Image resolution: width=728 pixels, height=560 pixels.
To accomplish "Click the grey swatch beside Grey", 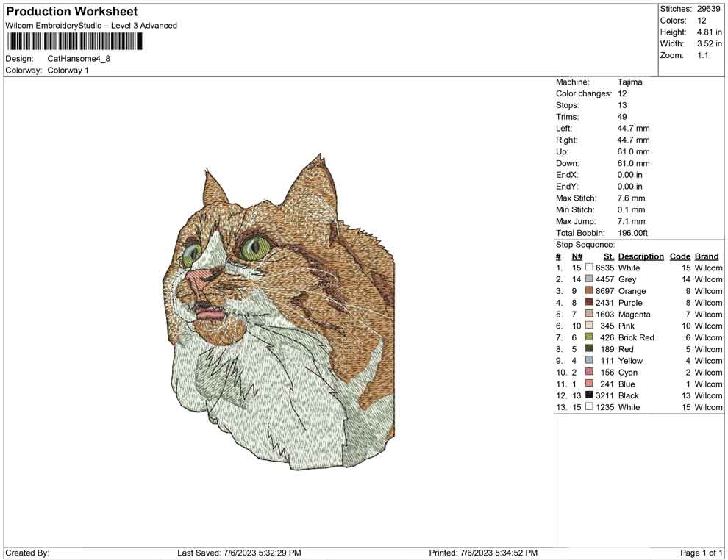I will [x=589, y=279].
